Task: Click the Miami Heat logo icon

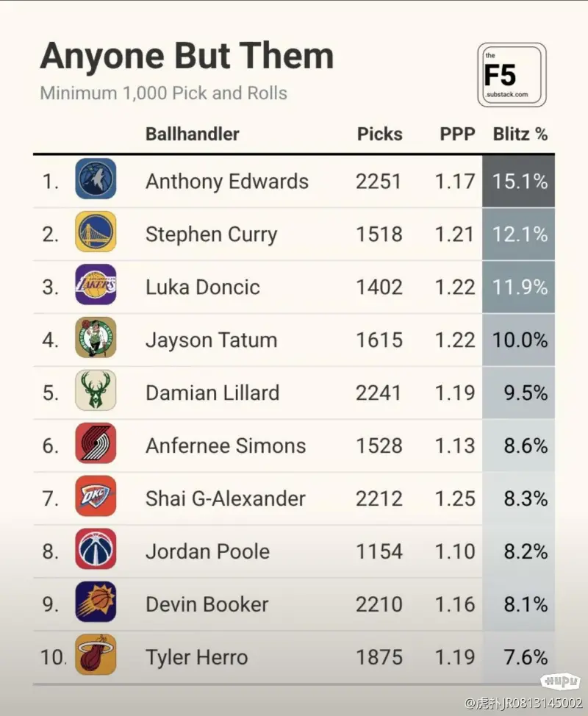Action: [96, 655]
